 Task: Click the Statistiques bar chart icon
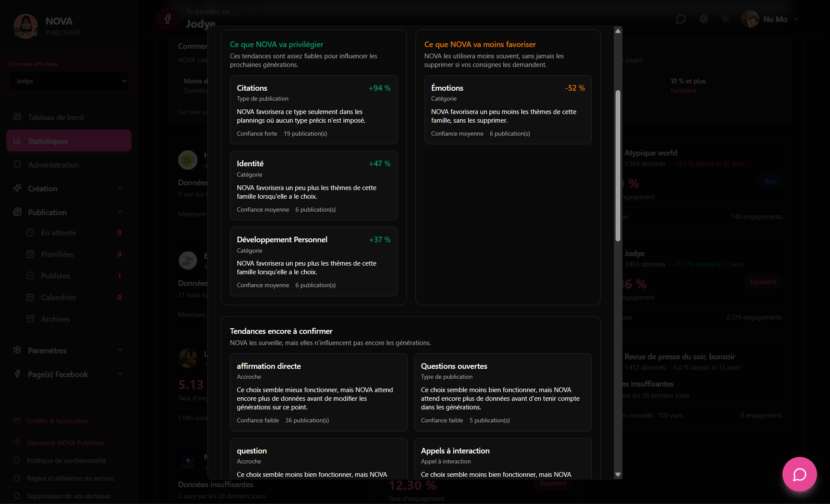point(17,141)
